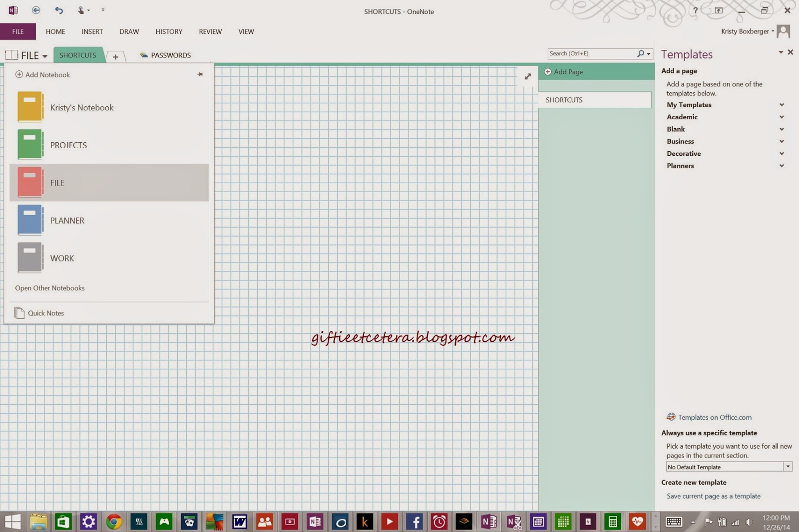Open the PROJECTS notebook
Image resolution: width=799 pixels, height=532 pixels.
pos(68,145)
